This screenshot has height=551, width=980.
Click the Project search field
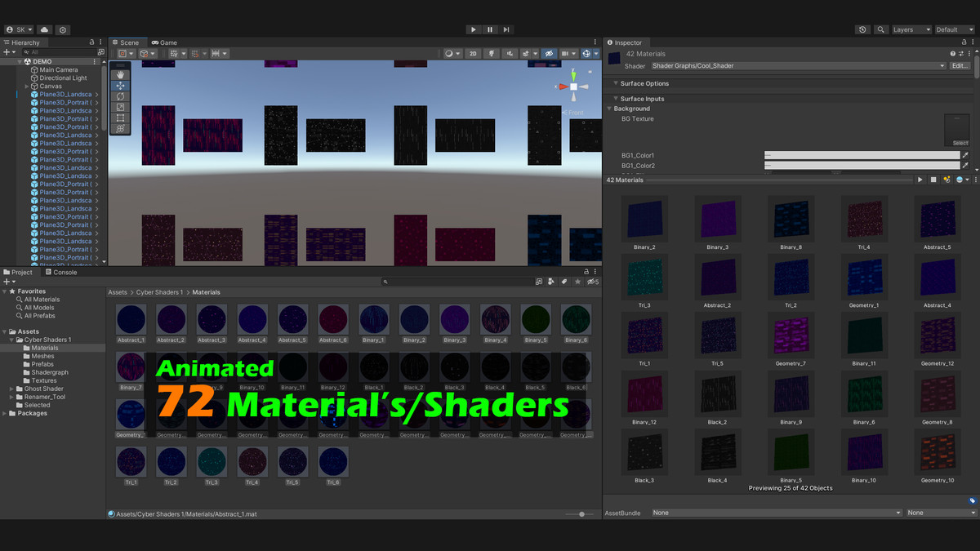coord(457,282)
